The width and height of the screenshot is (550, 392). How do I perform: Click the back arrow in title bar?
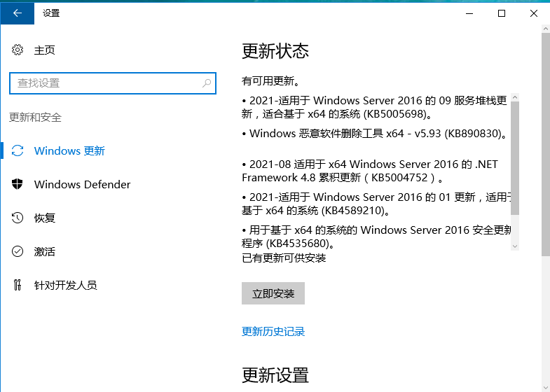[x=16, y=13]
